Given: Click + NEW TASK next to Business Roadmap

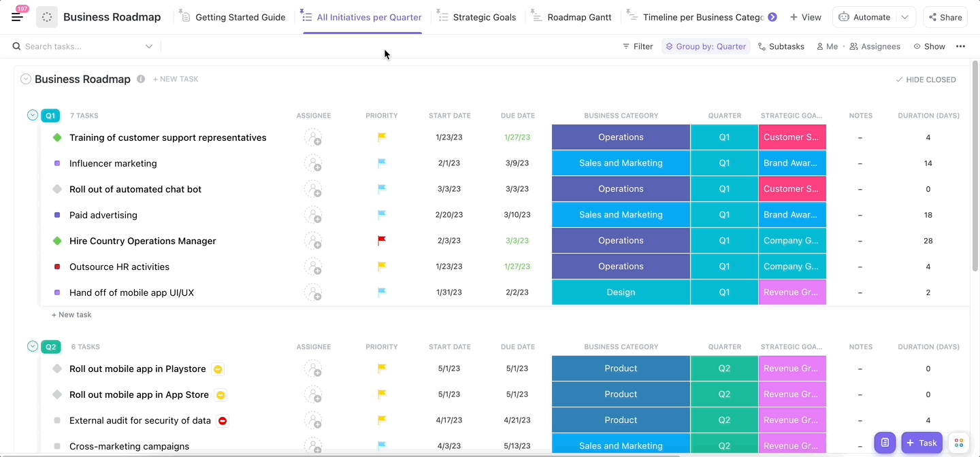Looking at the screenshot, I should tap(176, 79).
